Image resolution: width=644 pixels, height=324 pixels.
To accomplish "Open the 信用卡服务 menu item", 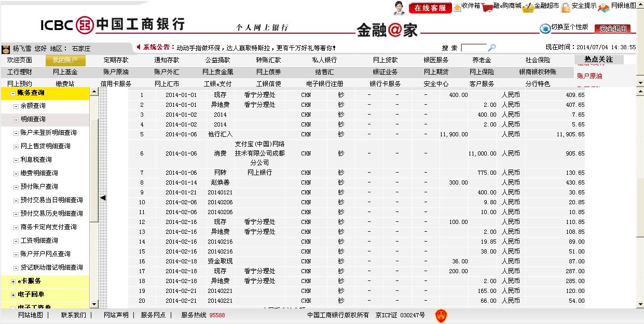I will (116, 84).
